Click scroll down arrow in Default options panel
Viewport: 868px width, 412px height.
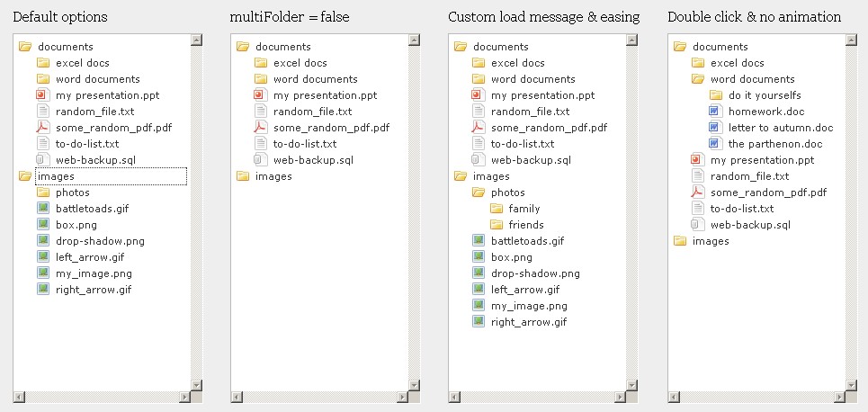coord(196,385)
